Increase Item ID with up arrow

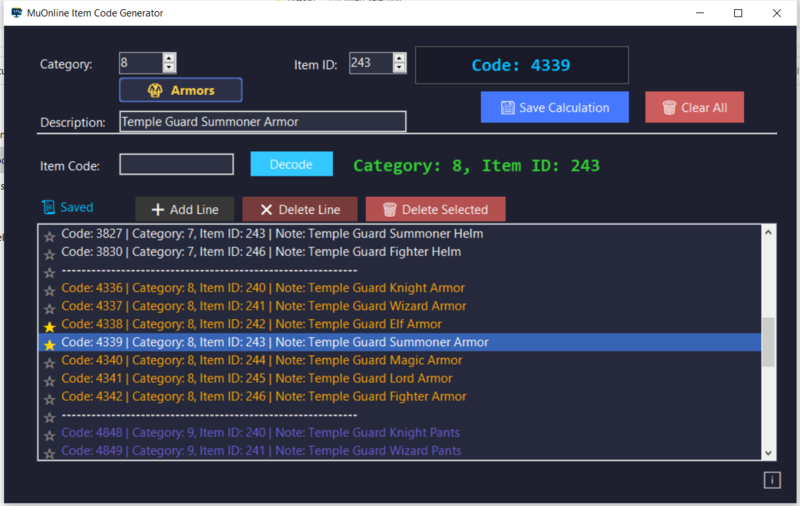point(399,59)
